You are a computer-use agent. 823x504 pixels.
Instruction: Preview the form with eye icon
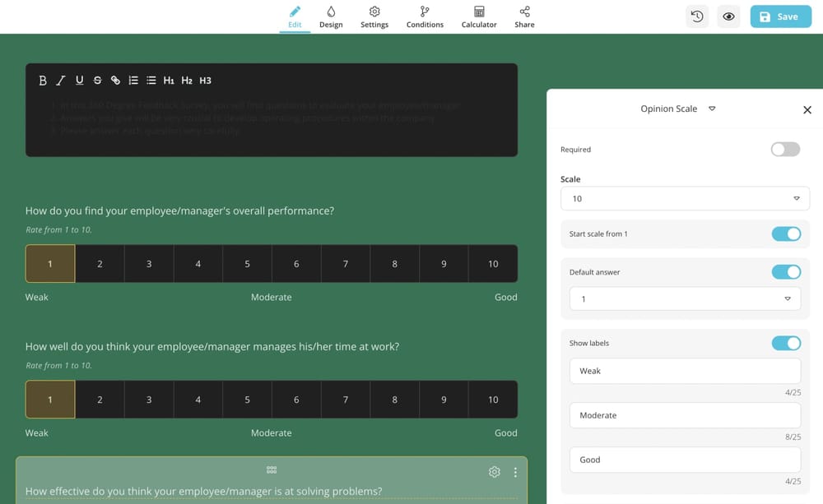pos(728,16)
